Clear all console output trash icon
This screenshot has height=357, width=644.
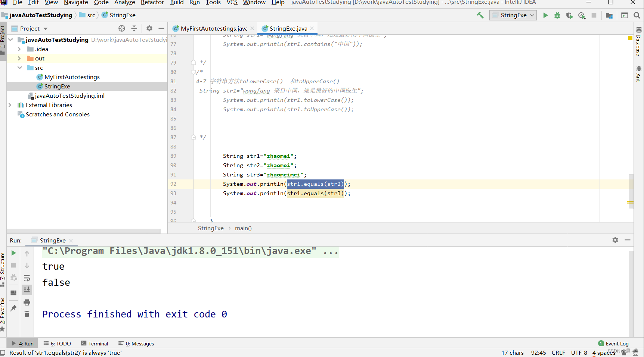[x=27, y=314]
